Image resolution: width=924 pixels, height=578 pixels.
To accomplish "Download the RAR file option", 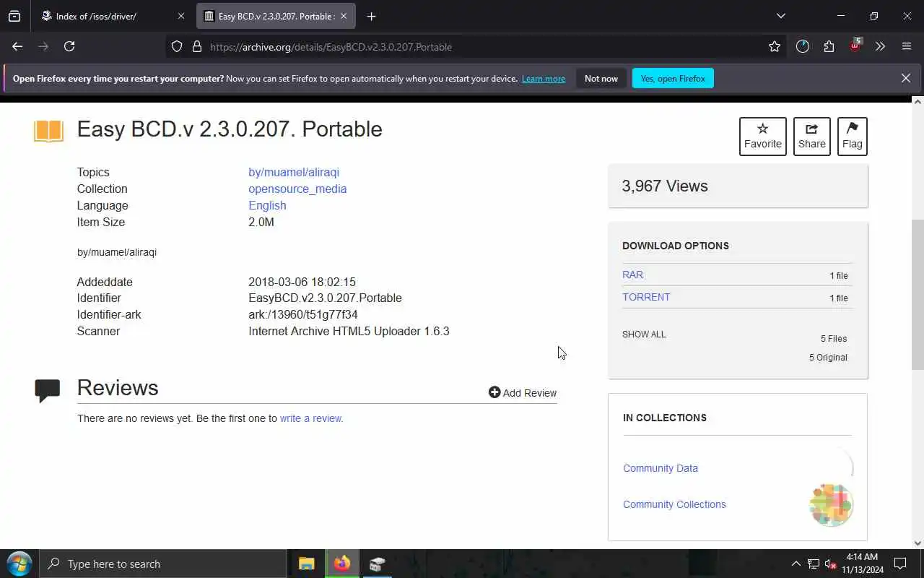I will 633,275.
